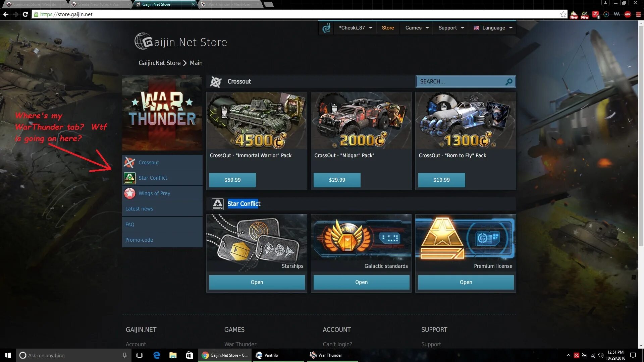Open the Language dropdown

[493, 28]
